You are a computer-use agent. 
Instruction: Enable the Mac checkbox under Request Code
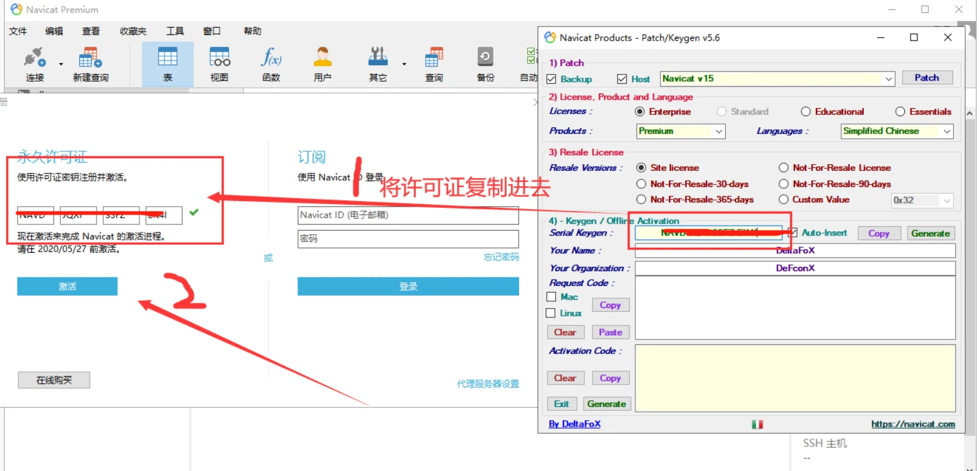pos(551,297)
